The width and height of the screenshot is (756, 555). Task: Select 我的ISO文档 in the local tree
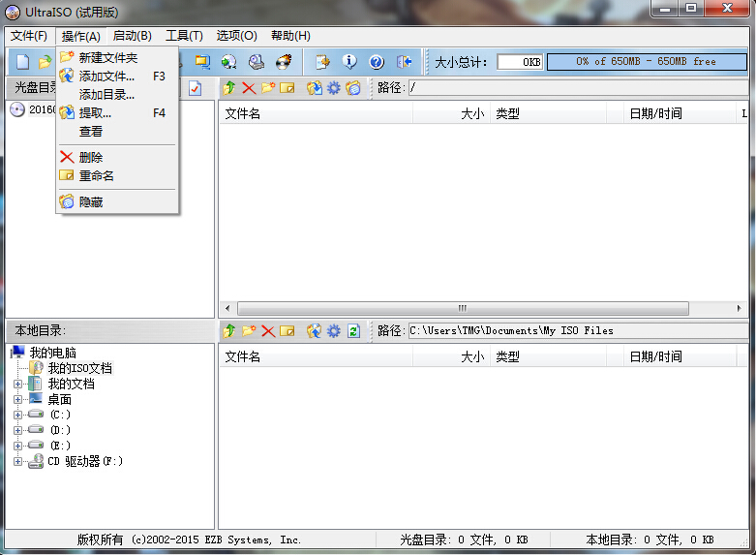pos(80,368)
